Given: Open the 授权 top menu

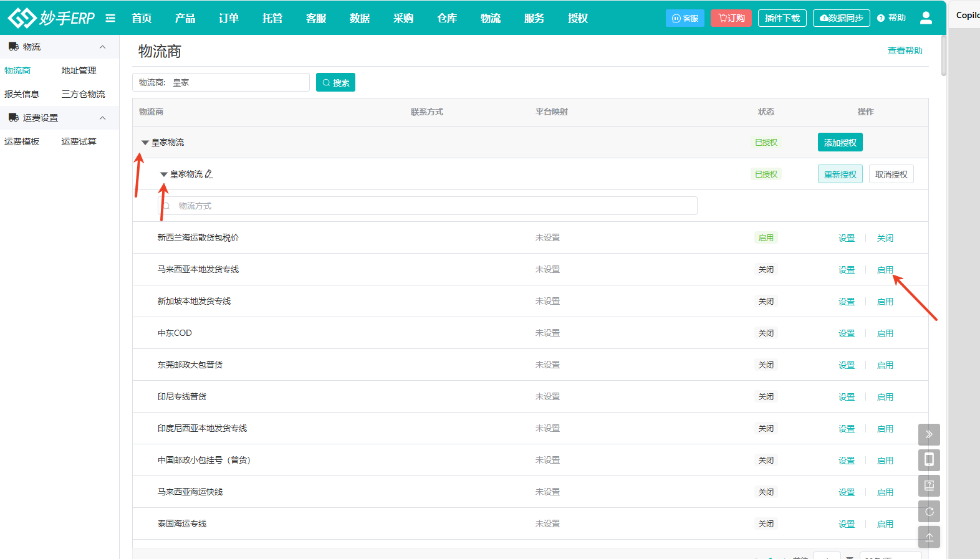Looking at the screenshot, I should [x=578, y=18].
